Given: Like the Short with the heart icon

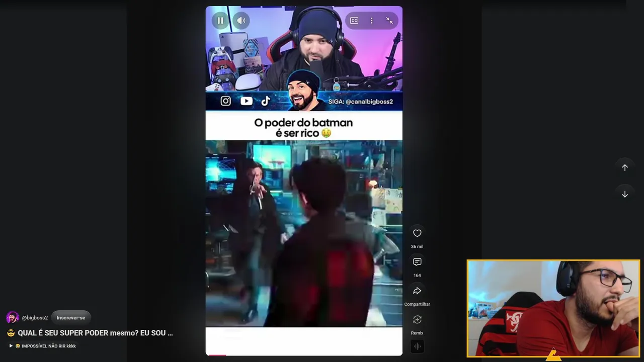Looking at the screenshot, I should click(417, 233).
